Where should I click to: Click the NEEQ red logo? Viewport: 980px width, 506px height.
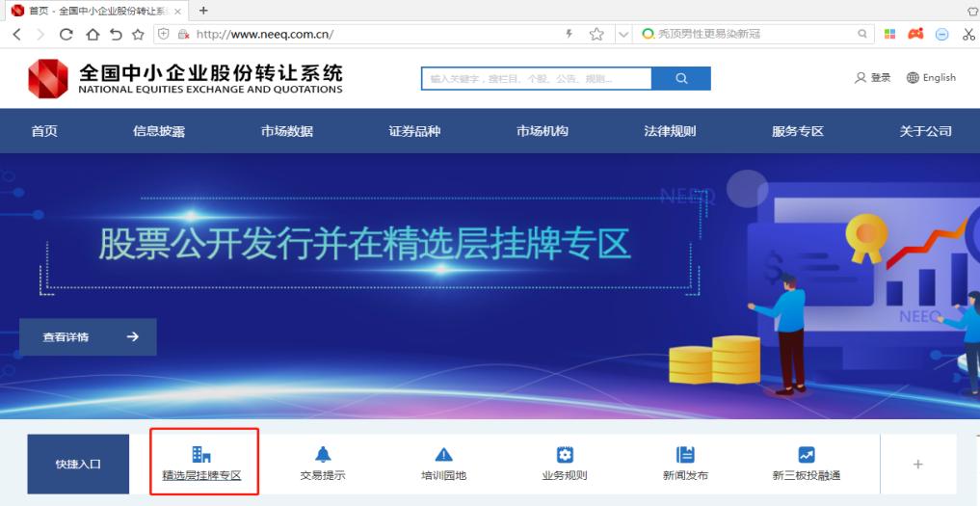48,79
